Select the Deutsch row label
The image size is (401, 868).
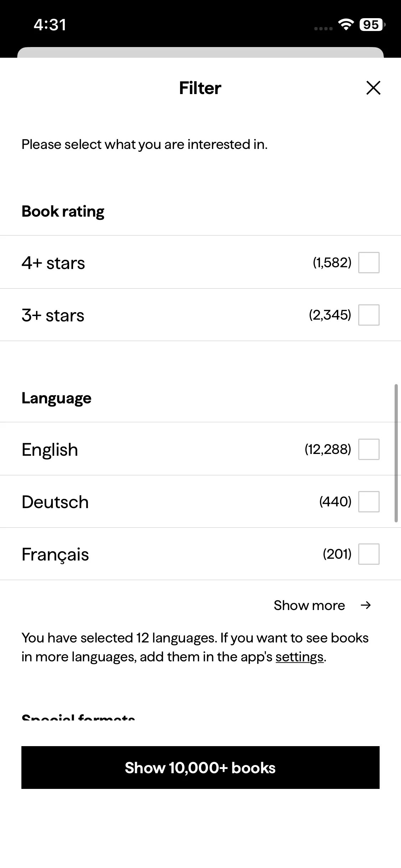(x=55, y=502)
